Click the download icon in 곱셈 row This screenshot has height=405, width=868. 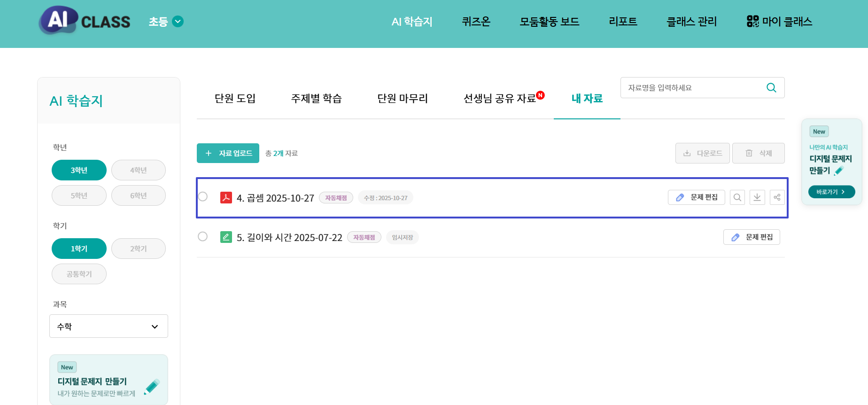757,197
